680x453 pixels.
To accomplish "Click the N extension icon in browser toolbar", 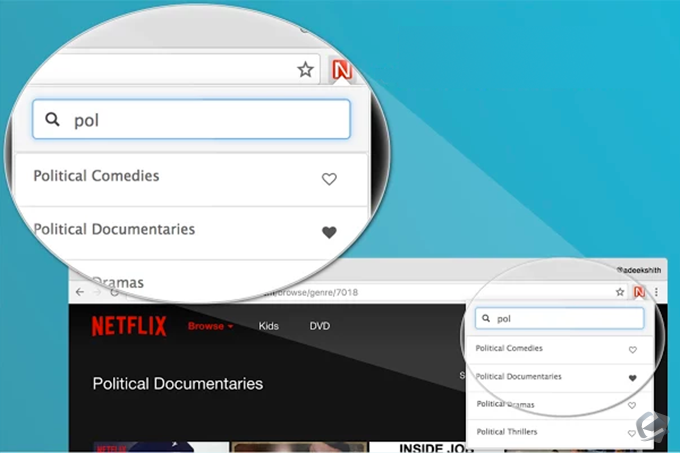I will 639,292.
